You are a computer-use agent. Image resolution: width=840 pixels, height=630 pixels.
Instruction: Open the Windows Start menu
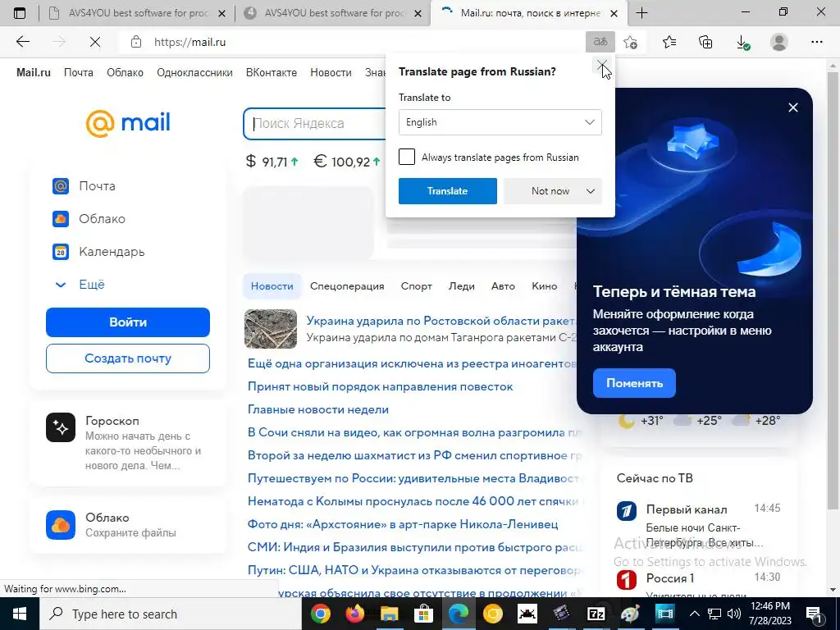(x=20, y=614)
